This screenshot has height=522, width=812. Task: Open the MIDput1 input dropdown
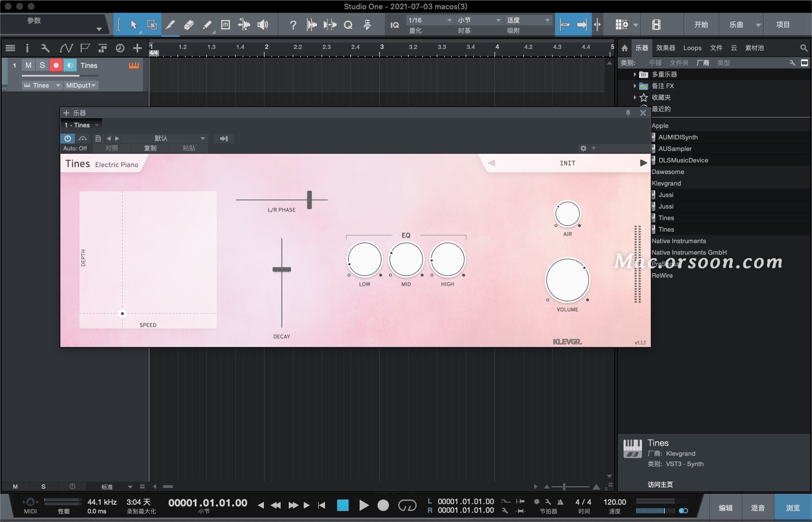point(81,85)
